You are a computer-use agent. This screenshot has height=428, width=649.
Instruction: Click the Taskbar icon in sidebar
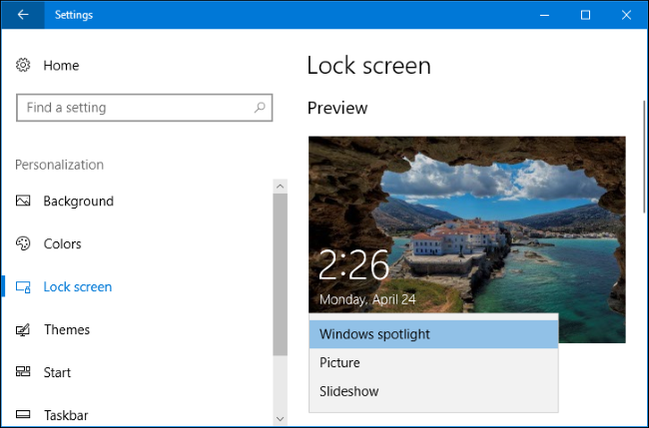coord(24,414)
